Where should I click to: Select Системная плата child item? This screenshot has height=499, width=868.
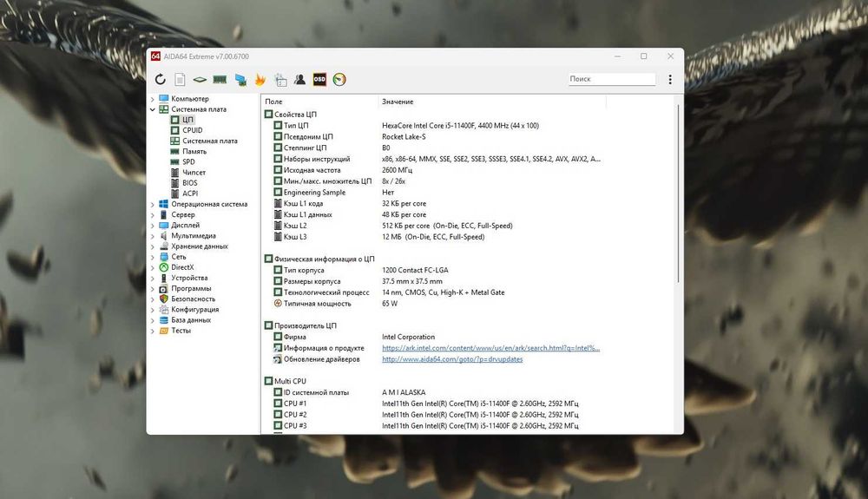point(210,141)
